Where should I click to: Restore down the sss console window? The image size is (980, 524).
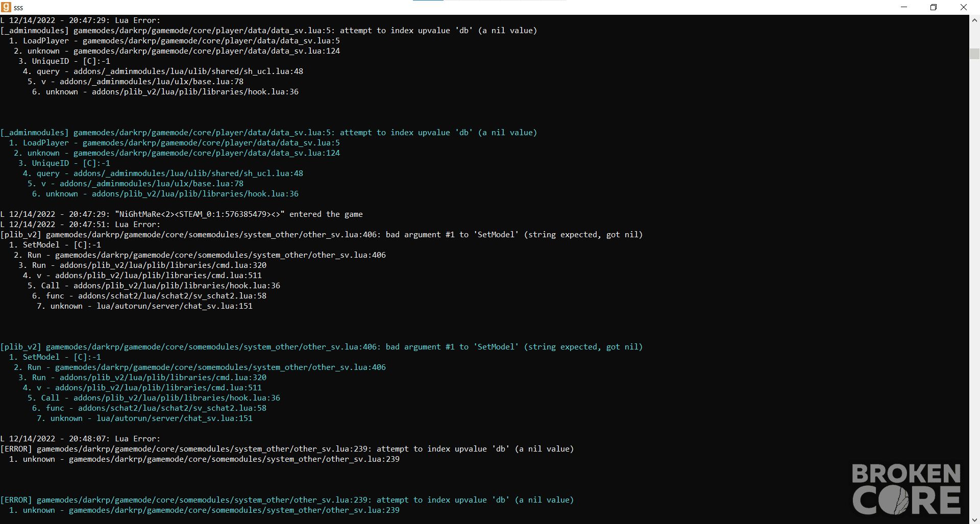[934, 7]
